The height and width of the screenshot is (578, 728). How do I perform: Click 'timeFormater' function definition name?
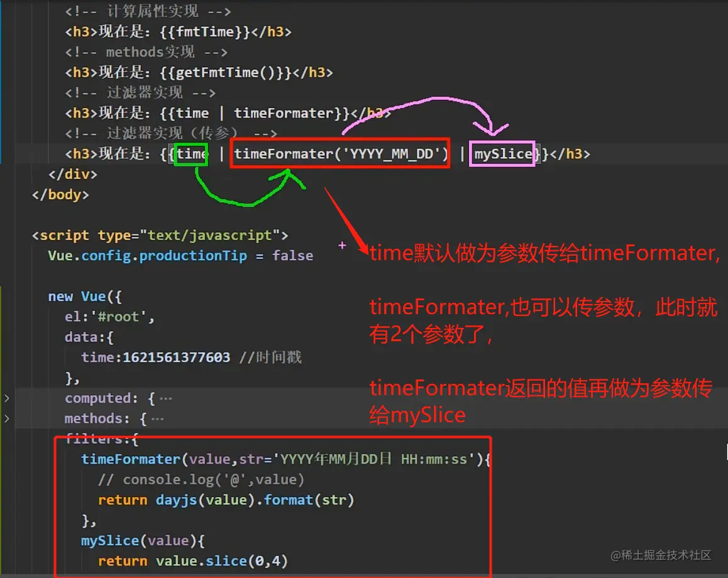pos(131,459)
